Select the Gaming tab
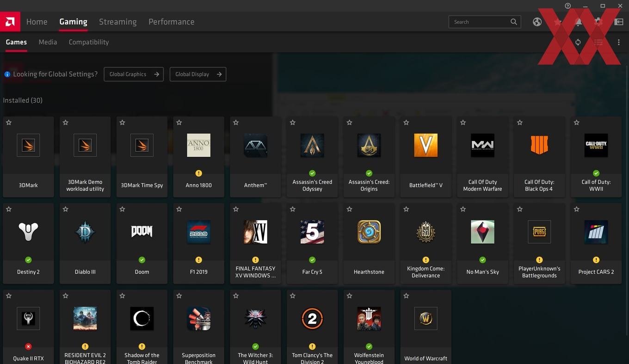The width and height of the screenshot is (629, 364). coord(73,22)
